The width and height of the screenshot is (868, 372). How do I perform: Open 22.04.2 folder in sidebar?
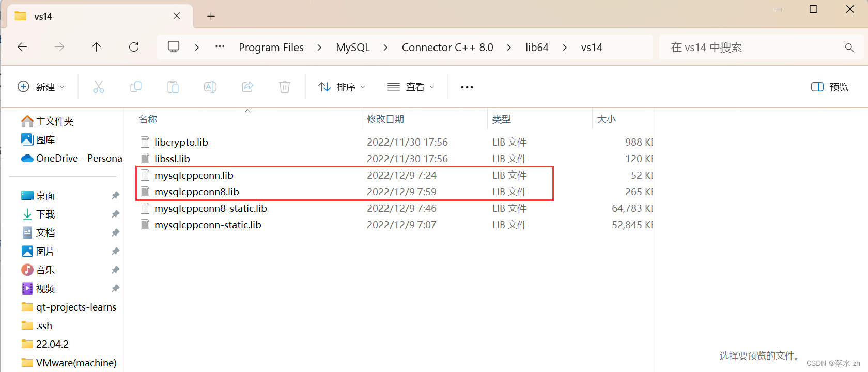click(45, 344)
